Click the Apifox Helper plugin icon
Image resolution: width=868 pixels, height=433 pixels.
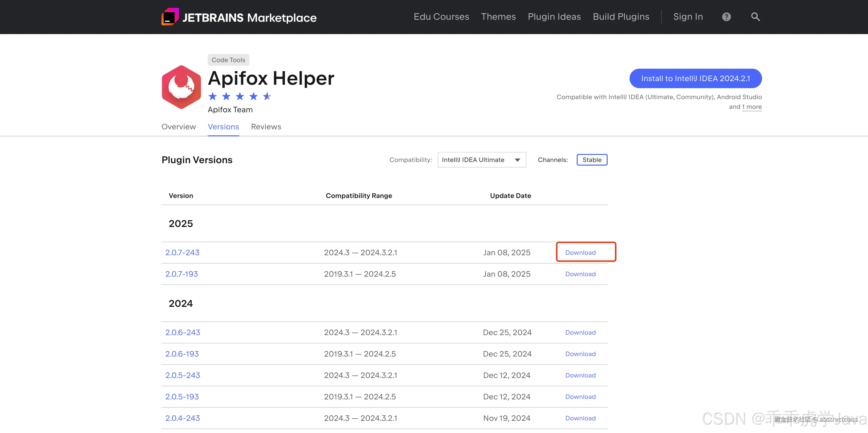click(181, 87)
